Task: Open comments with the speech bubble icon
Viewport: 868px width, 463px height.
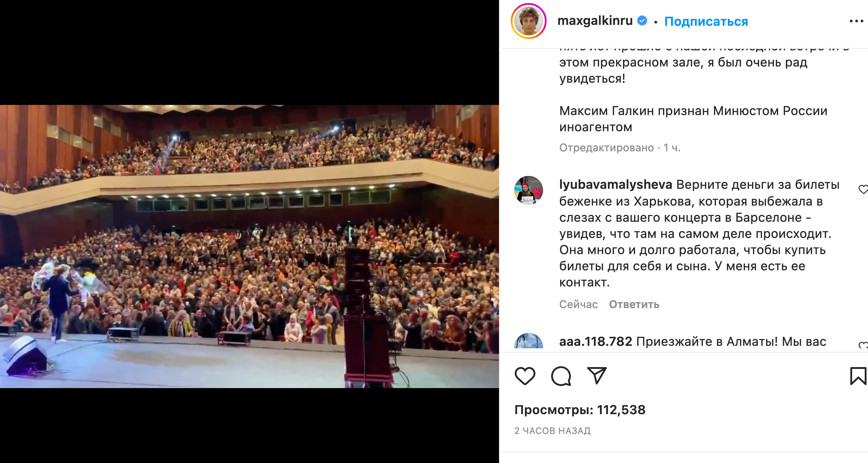Action: (561, 376)
